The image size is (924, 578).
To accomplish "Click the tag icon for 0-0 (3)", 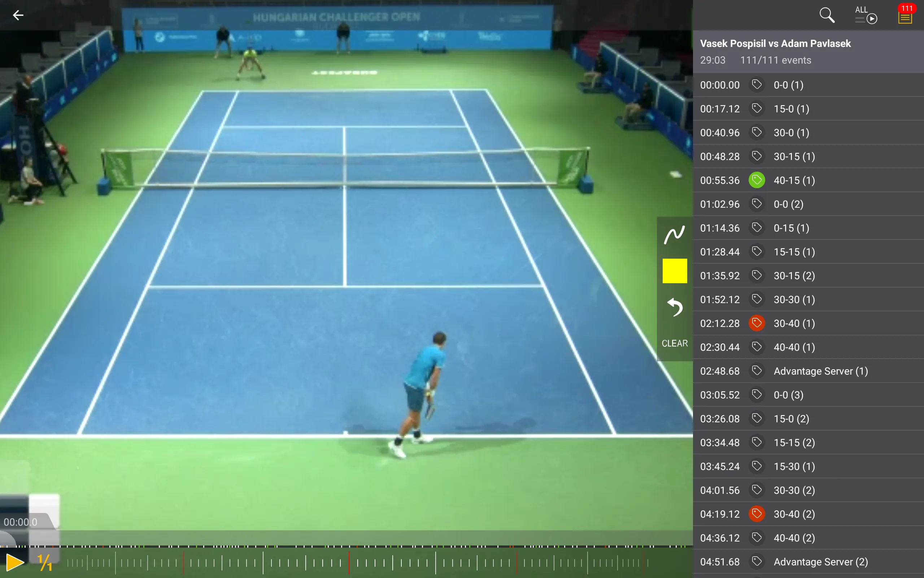I will tap(757, 394).
